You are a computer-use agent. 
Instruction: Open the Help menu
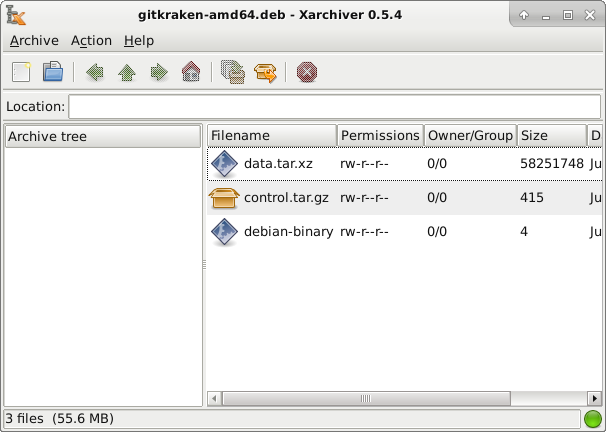139,41
